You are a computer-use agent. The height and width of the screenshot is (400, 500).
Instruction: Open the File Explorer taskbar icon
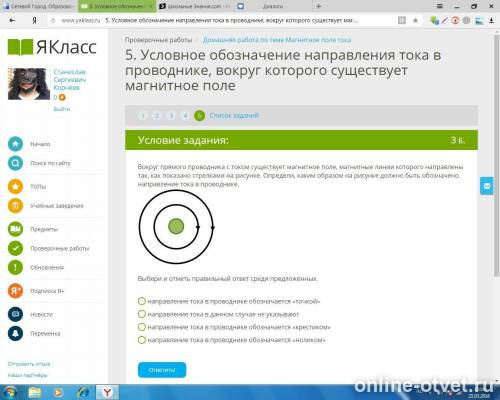pos(35,392)
